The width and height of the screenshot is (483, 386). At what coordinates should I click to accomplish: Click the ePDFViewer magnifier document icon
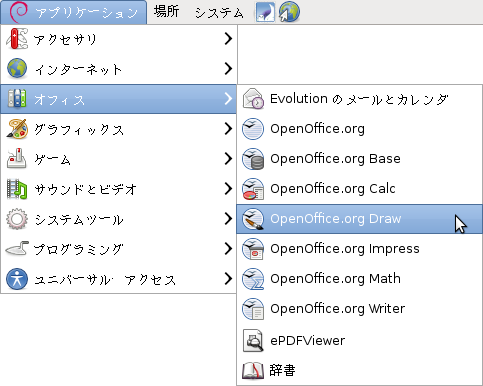(253, 341)
